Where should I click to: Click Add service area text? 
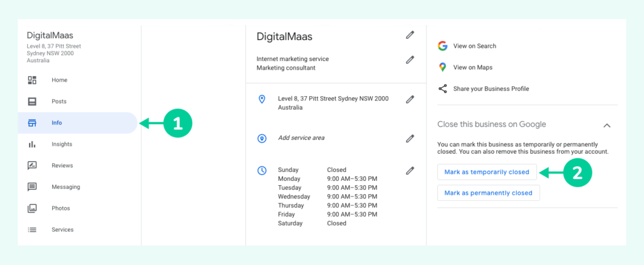pyautogui.click(x=301, y=138)
